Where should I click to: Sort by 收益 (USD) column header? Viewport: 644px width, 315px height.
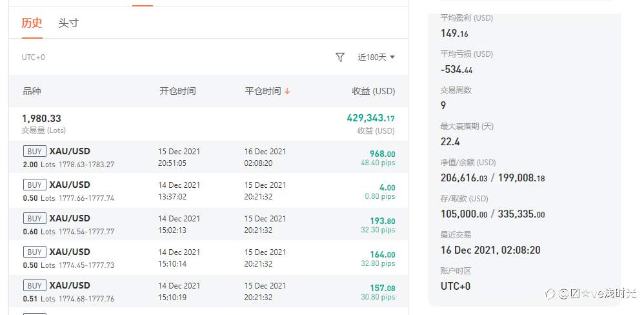(x=373, y=92)
